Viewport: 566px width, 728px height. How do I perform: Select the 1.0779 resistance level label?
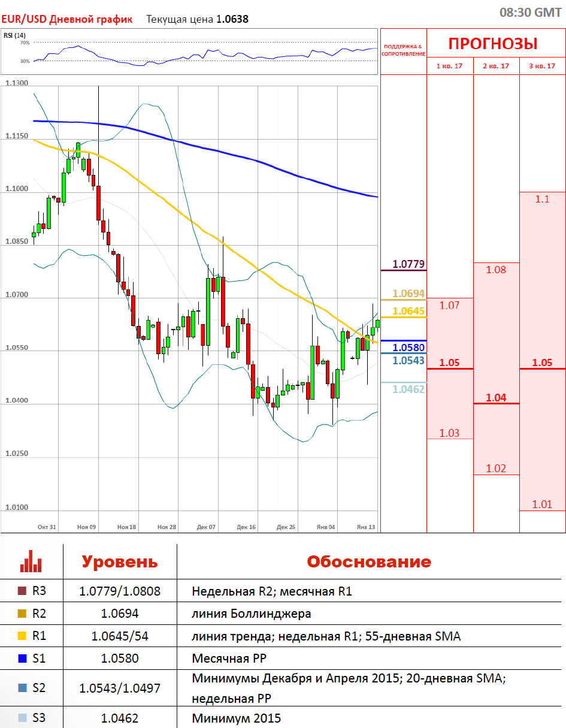[x=408, y=264]
